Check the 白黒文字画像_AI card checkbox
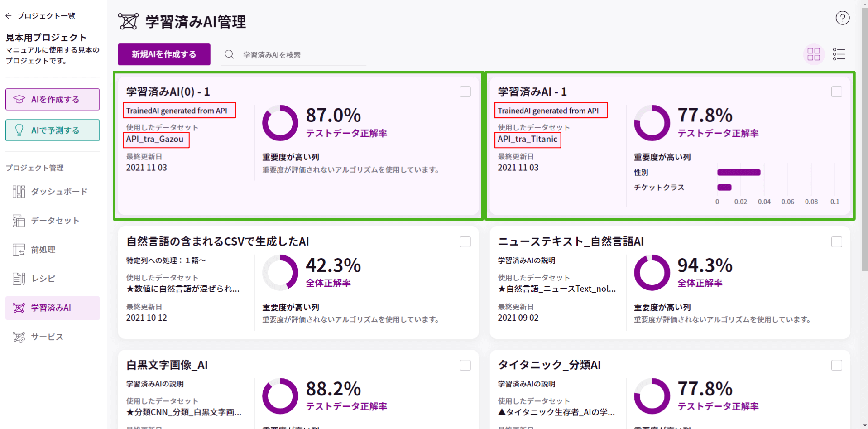The width and height of the screenshot is (868, 429). coord(465,365)
